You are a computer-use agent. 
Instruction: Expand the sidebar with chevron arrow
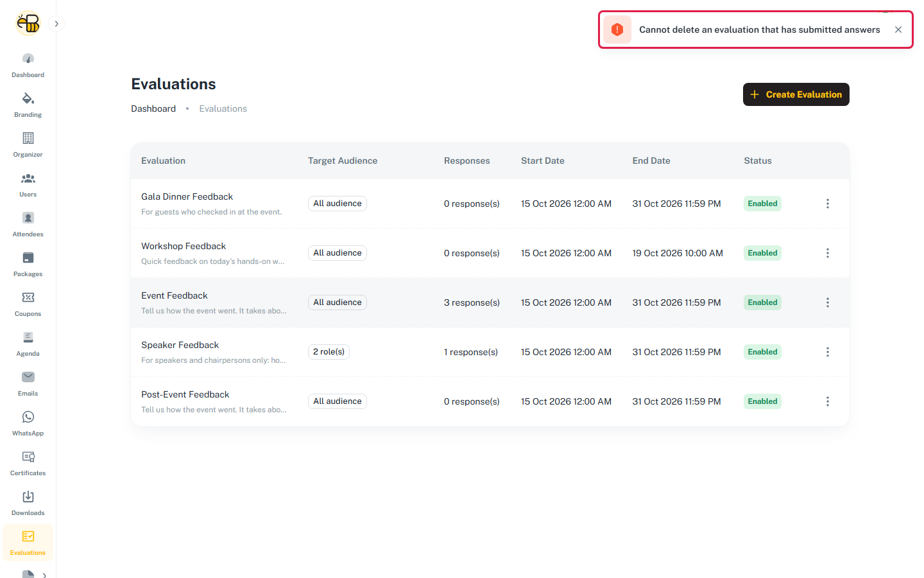[x=56, y=24]
